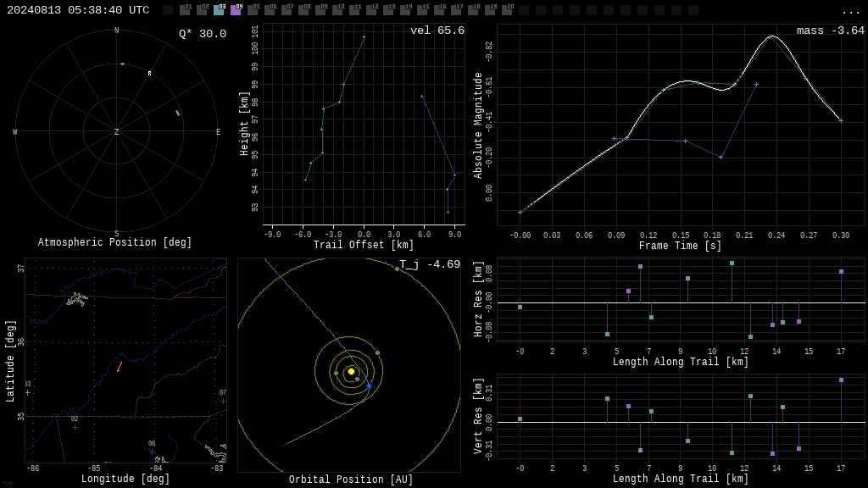Click the Trail Offset [km] axis label
The width and height of the screenshot is (868, 488).
tap(364, 245)
